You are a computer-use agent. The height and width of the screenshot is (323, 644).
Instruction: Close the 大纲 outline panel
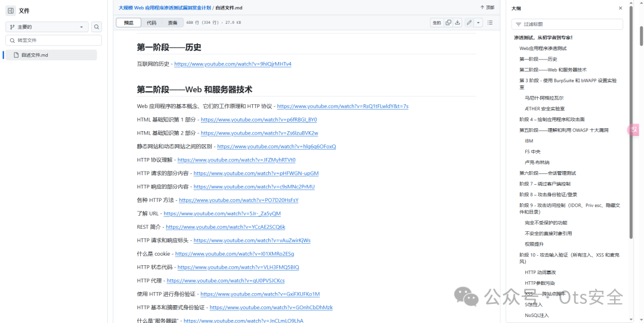(x=620, y=8)
